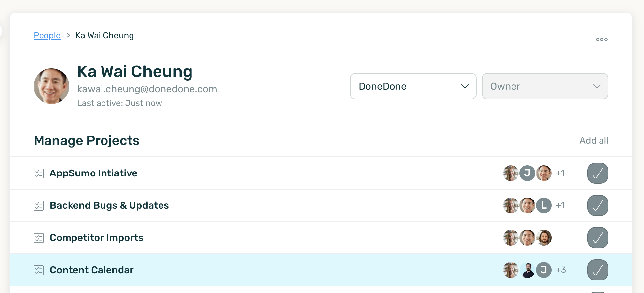Click the Ka Wai avatar in AppSumo Intiative
The height and width of the screenshot is (293, 644).
pyautogui.click(x=544, y=173)
